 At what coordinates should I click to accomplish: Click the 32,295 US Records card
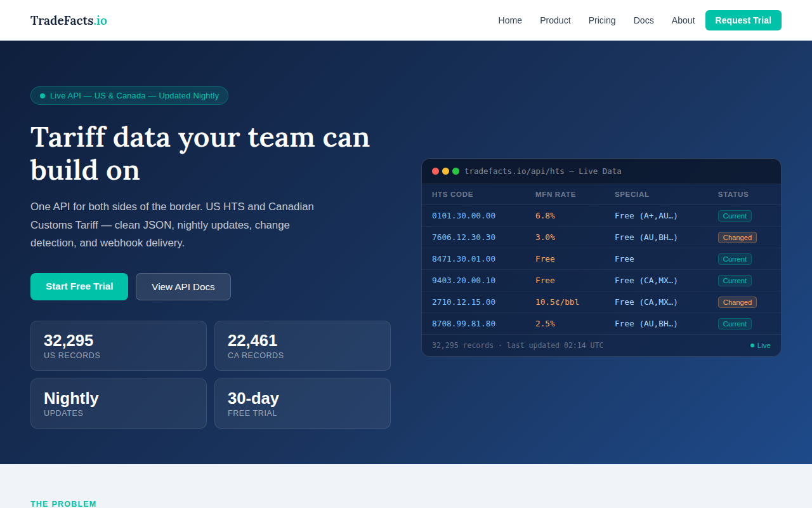[x=119, y=345]
